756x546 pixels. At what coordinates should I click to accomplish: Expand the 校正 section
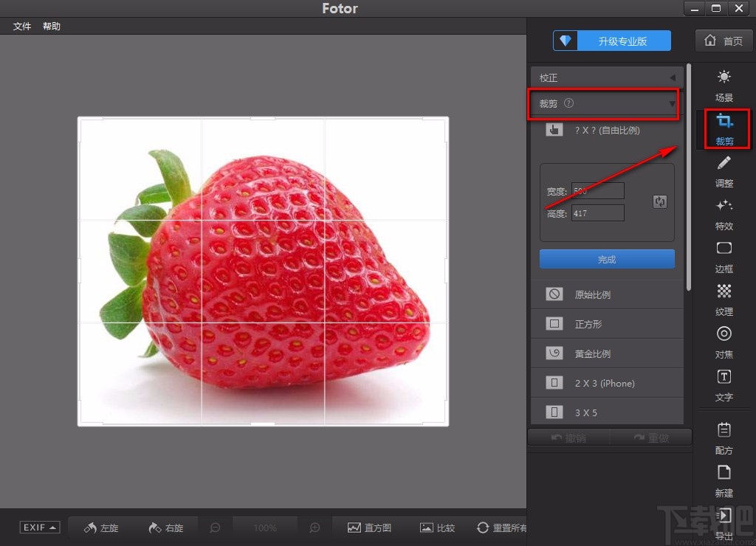[605, 77]
